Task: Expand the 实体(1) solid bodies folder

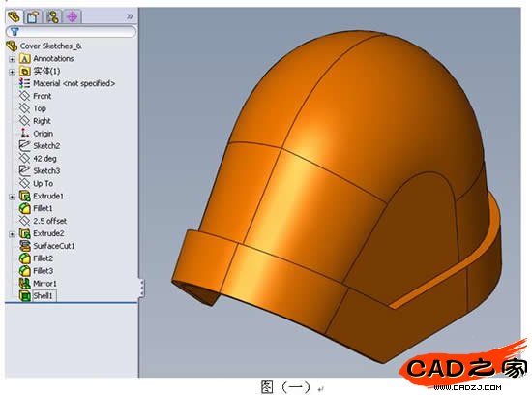Action: (12, 72)
